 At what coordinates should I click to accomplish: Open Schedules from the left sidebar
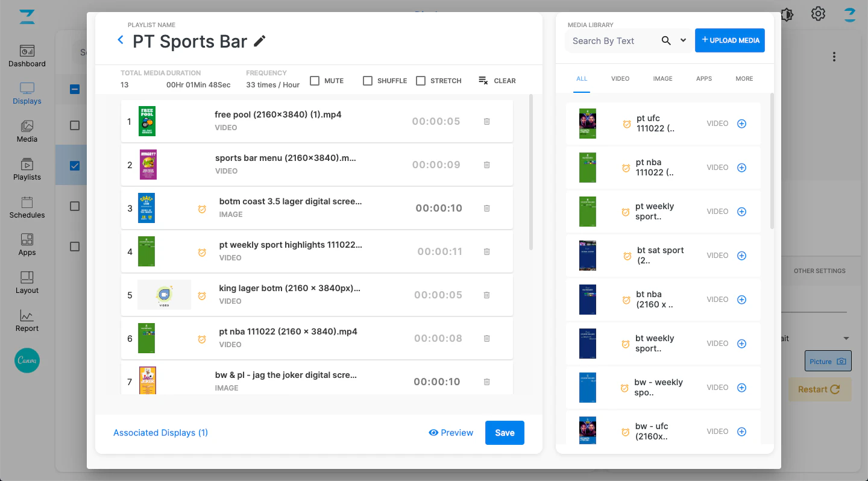tap(27, 207)
